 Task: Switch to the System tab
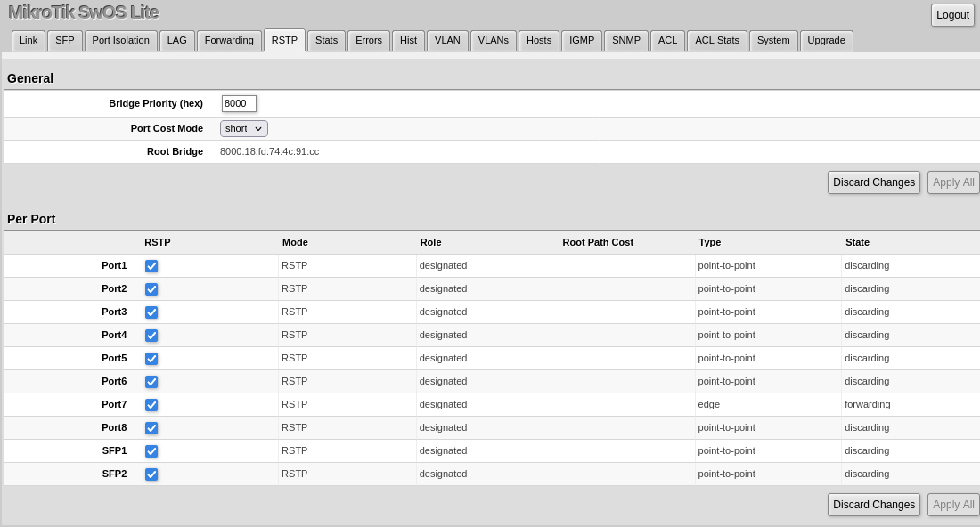[x=772, y=40]
